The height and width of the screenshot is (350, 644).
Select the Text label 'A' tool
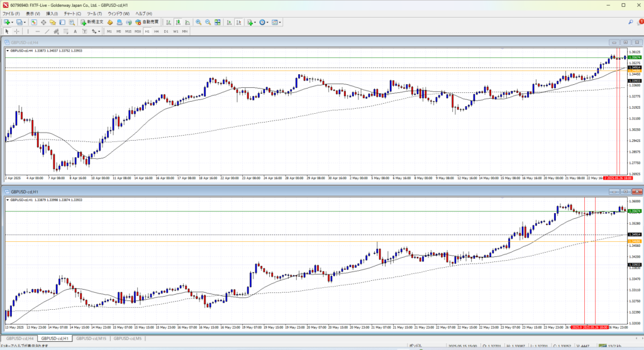pyautogui.click(x=75, y=31)
